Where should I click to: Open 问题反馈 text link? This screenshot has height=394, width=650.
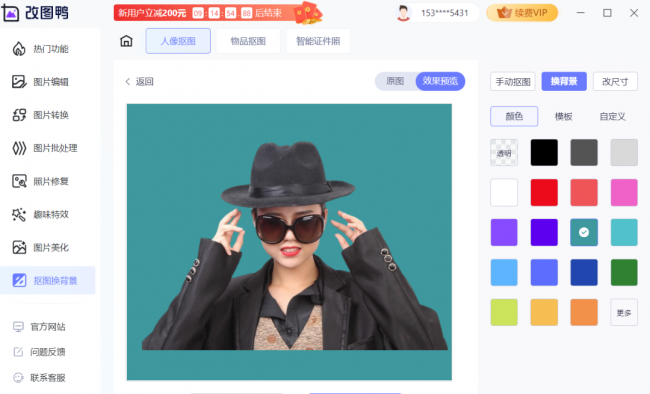pyautogui.click(x=48, y=352)
